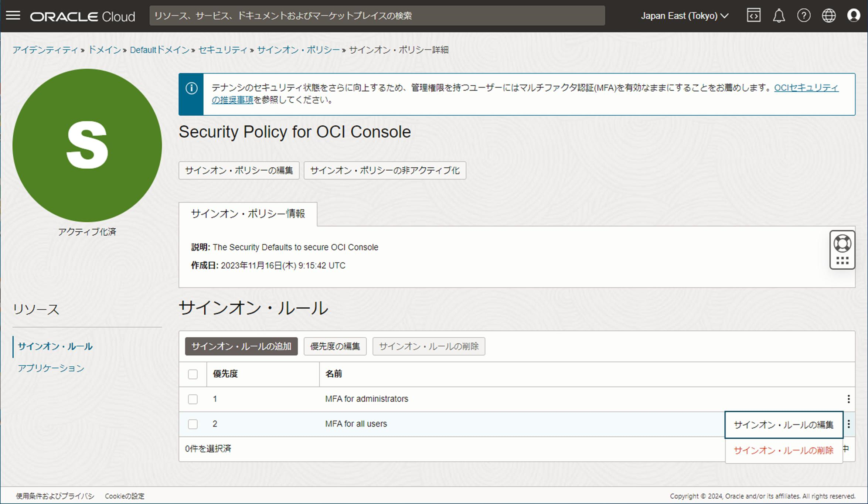This screenshot has height=504, width=868.
Task: Go to アイデンティティ breadcrumb
Action: coord(45,50)
